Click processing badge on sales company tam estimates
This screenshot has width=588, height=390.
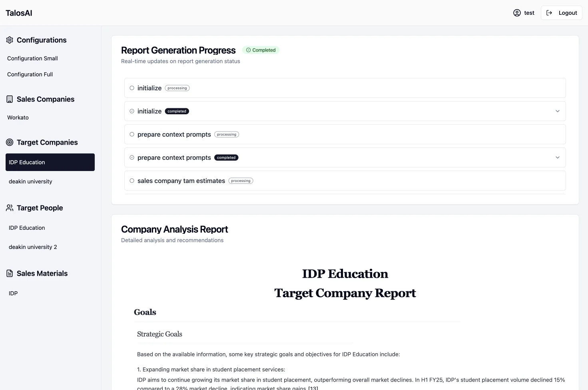click(241, 181)
